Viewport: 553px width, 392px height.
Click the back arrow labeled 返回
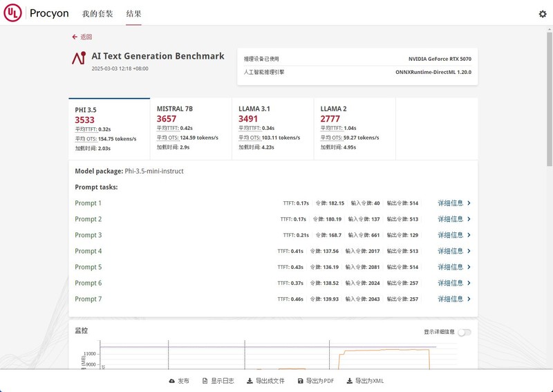82,37
